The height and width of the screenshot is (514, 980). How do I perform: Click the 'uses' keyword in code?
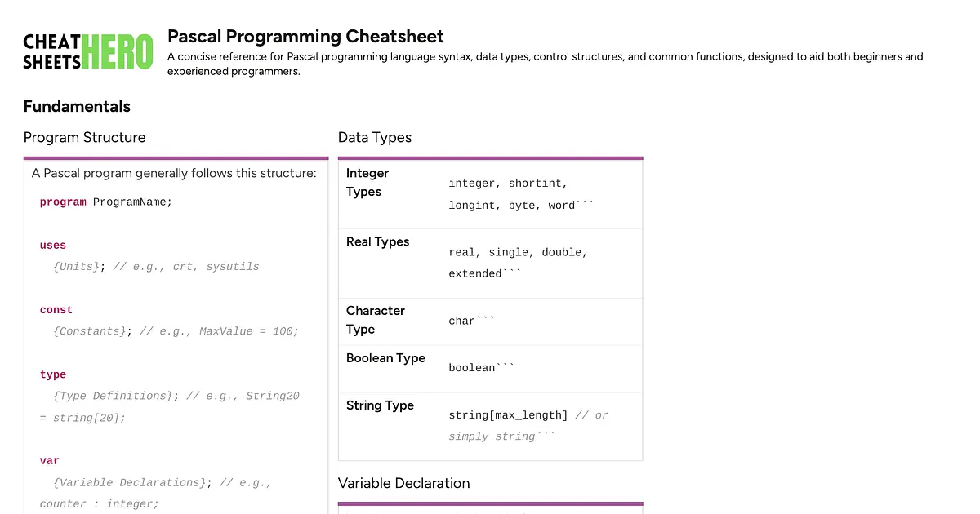53,245
